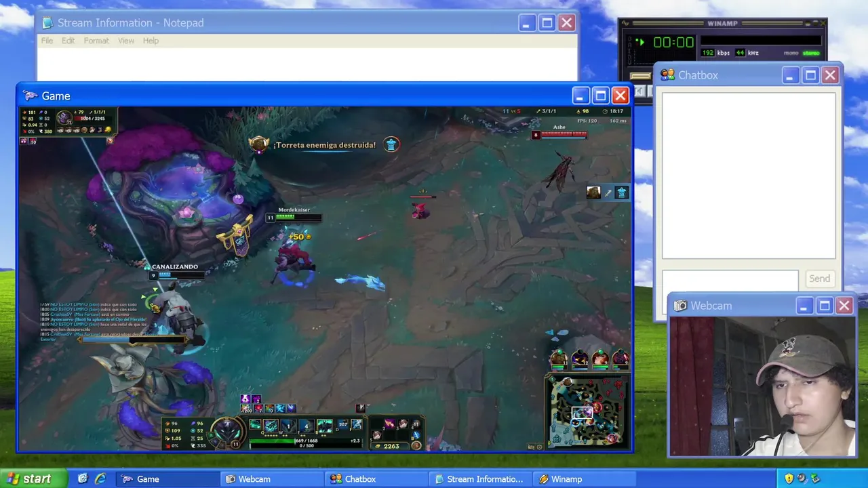Click the D summoner spell icon
Screen dimensions: 868x488
tap(343, 425)
